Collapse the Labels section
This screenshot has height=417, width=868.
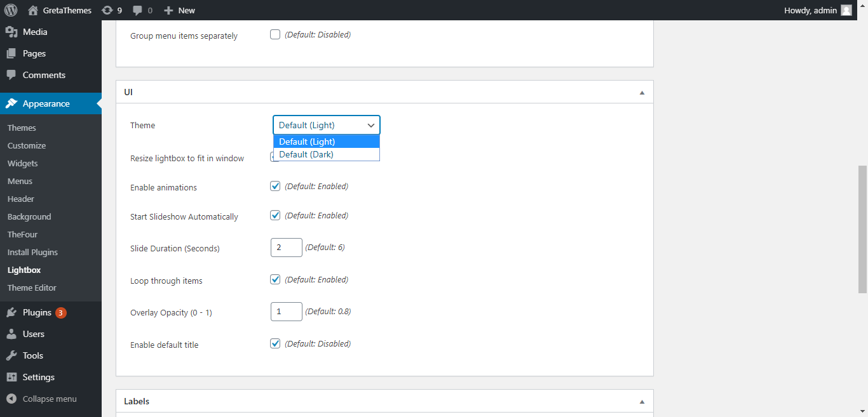641,401
